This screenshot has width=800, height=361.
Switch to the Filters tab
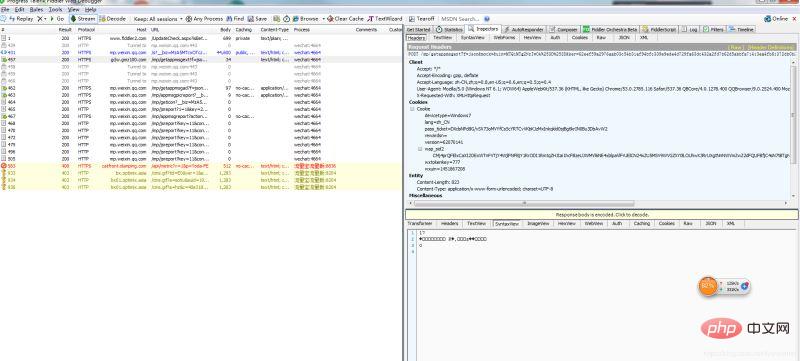tap(713, 30)
